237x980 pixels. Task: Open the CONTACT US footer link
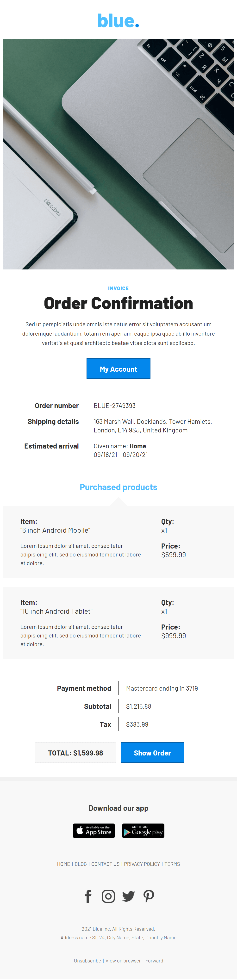pyautogui.click(x=105, y=864)
